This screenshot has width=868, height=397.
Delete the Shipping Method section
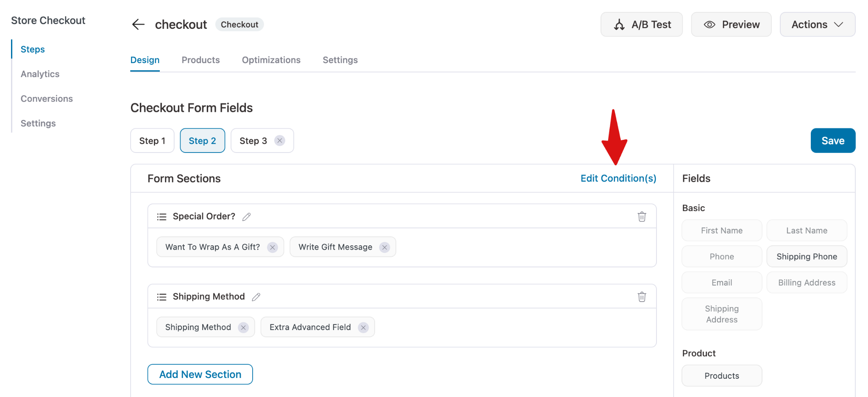642,297
